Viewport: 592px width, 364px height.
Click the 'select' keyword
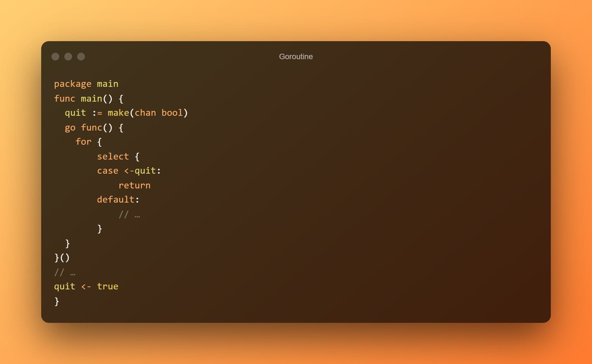(113, 157)
